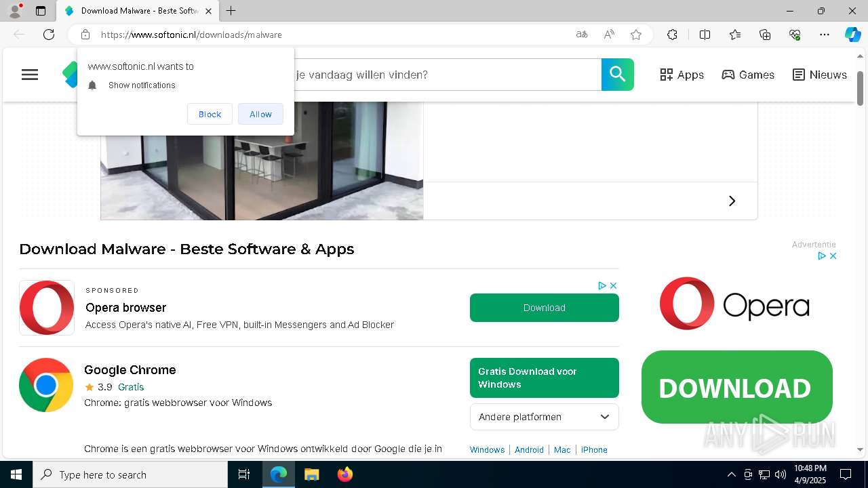Open Opera browser sponsored title
This screenshot has height=488, width=868.
pyautogui.click(x=125, y=308)
